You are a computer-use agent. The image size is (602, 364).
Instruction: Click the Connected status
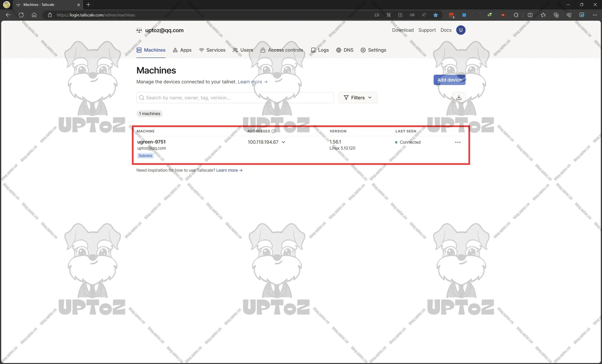[x=408, y=142]
